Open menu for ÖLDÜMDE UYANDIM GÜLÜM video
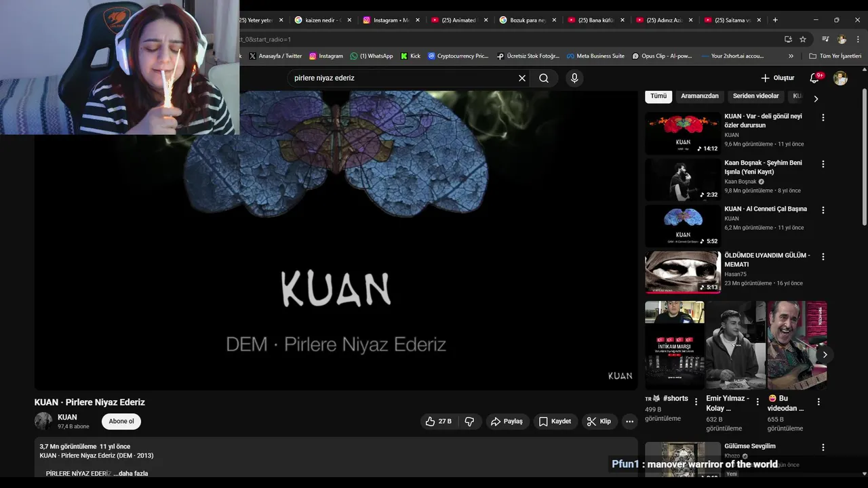The image size is (868, 488). click(x=823, y=257)
